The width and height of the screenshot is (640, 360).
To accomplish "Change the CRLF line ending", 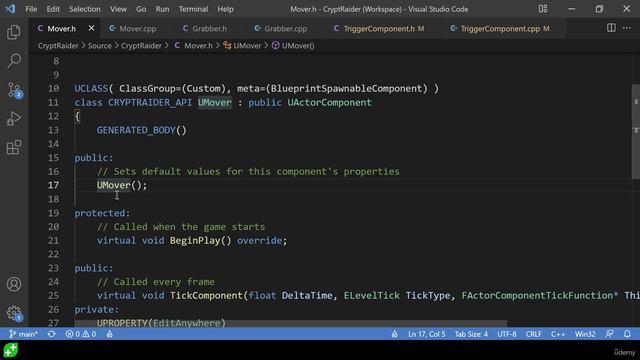I will click(533, 334).
